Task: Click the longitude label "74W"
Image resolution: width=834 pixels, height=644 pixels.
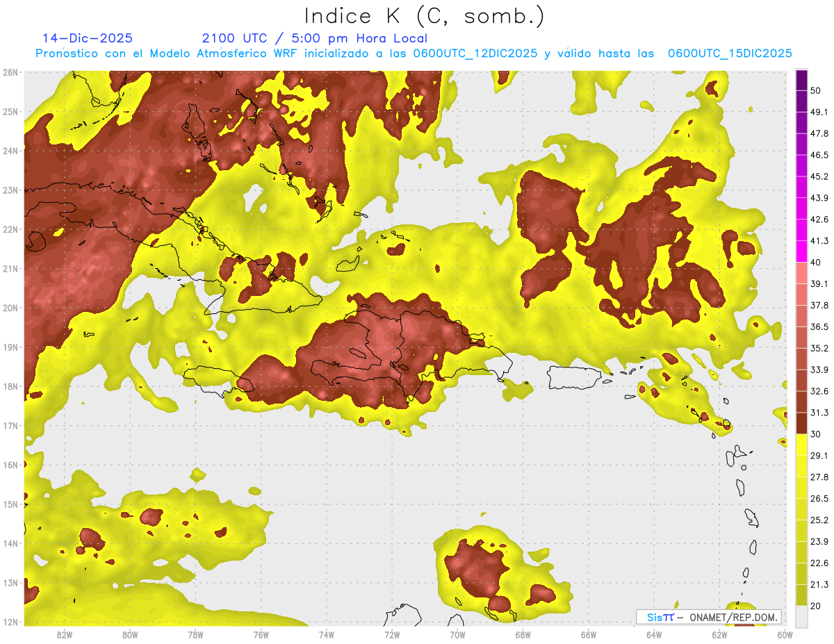Action: [327, 634]
